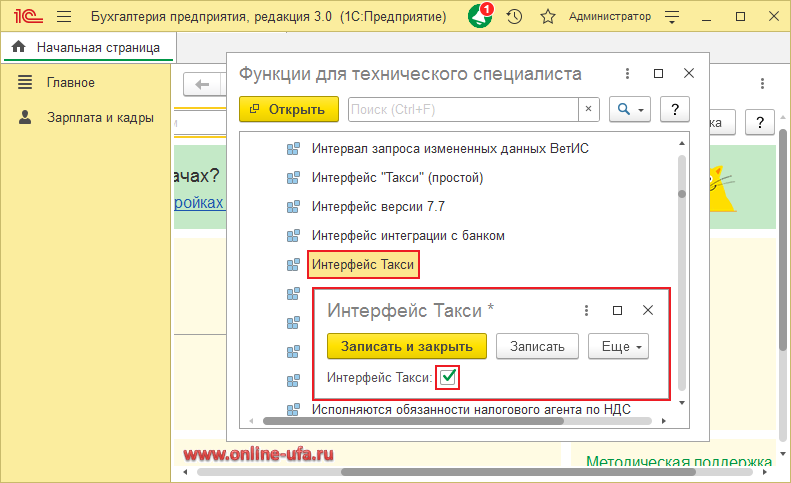Open the service menu next to Администратор
The height and width of the screenshot is (483, 791).
671,18
